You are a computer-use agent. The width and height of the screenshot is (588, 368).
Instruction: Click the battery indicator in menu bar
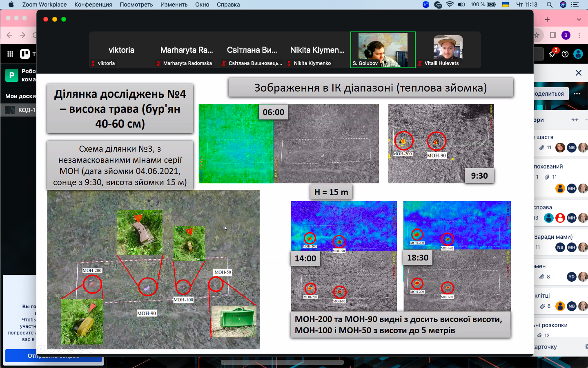pyautogui.click(x=483, y=4)
